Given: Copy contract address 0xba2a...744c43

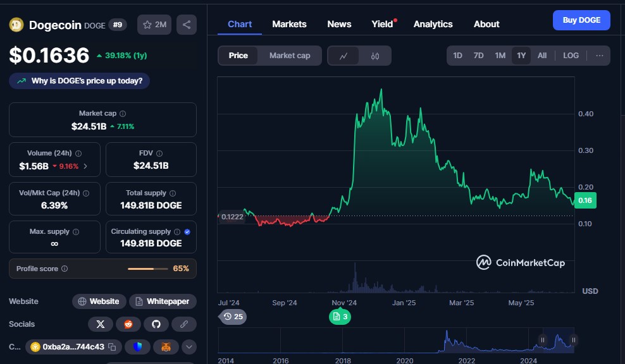Looking at the screenshot, I should coord(113,347).
